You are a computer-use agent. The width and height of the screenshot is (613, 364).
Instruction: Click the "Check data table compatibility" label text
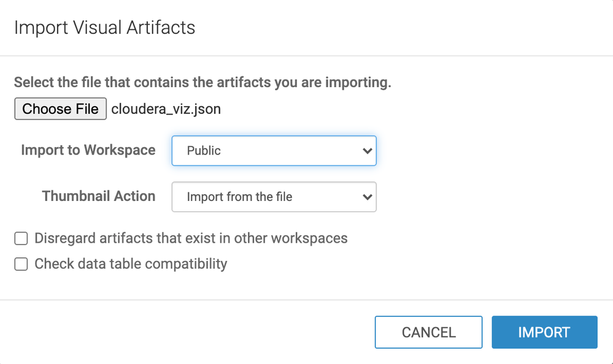(x=131, y=264)
